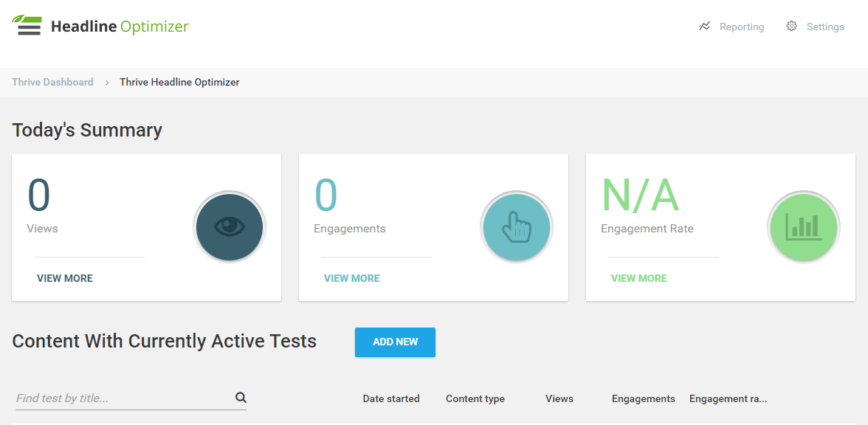Image resolution: width=868 pixels, height=425 pixels.
Task: Open the Settings menu item
Action: tap(824, 27)
